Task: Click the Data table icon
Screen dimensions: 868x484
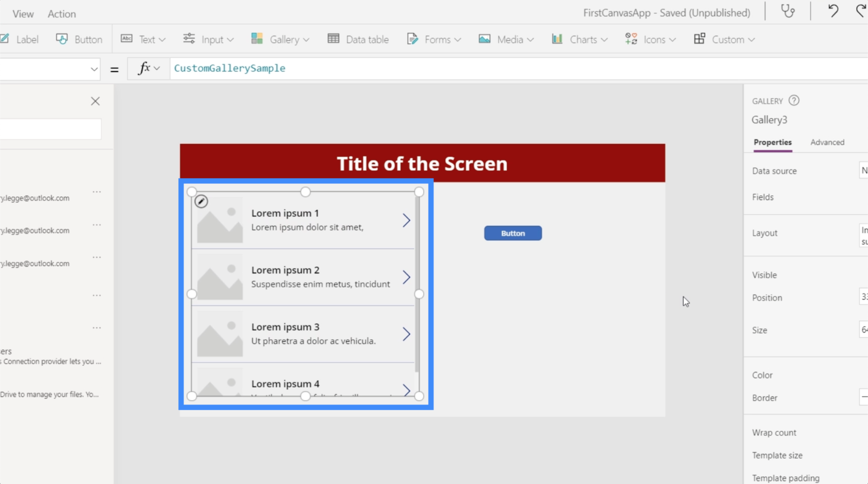Action: (x=333, y=39)
